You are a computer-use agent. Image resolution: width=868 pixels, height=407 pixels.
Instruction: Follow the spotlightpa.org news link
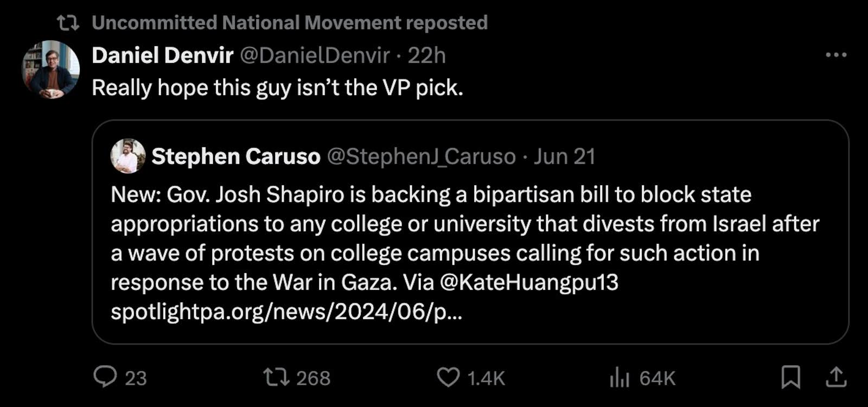click(286, 311)
